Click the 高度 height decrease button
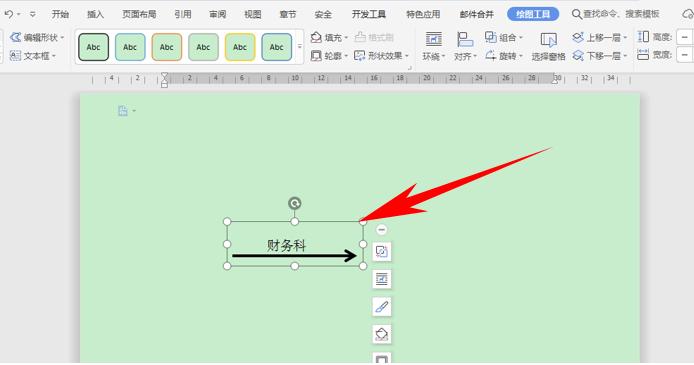This screenshot has height=365, width=694. pyautogui.click(x=685, y=37)
